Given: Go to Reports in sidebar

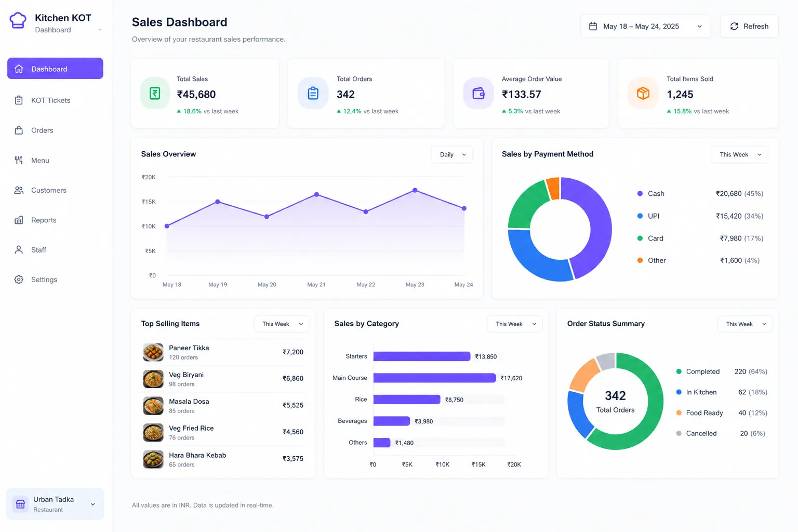Looking at the screenshot, I should [55, 220].
